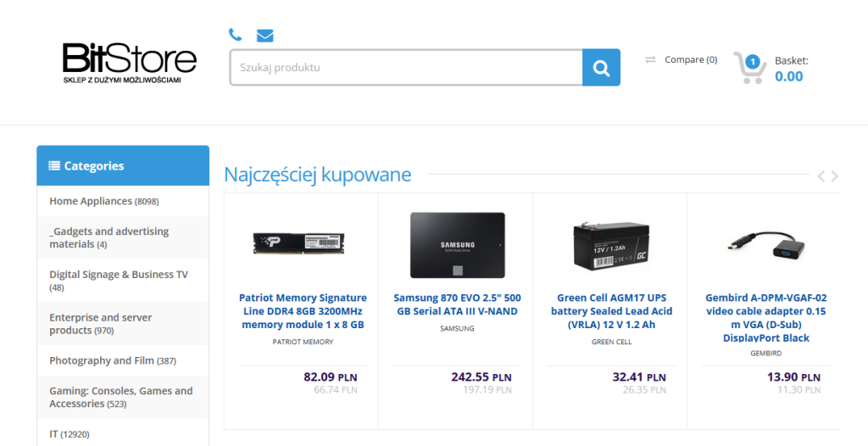Open the Basket total 0.00

click(789, 76)
